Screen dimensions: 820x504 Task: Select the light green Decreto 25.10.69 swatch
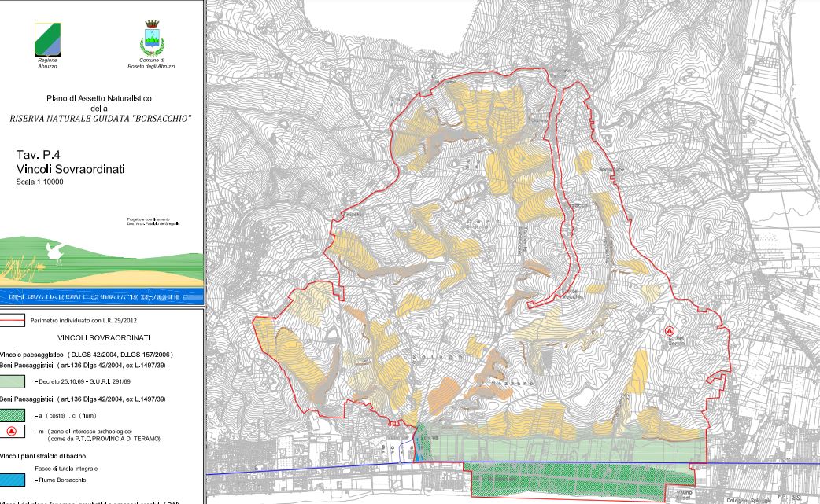tap(15, 381)
